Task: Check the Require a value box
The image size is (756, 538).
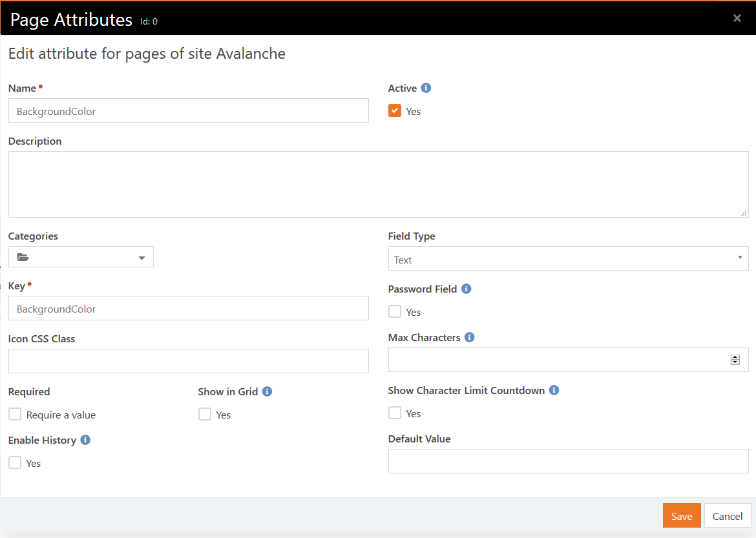Action: [x=15, y=414]
